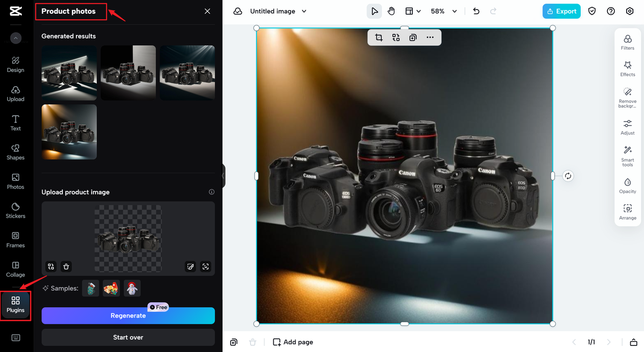The height and width of the screenshot is (352, 644).
Task: Redo the last action
Action: coord(493,11)
